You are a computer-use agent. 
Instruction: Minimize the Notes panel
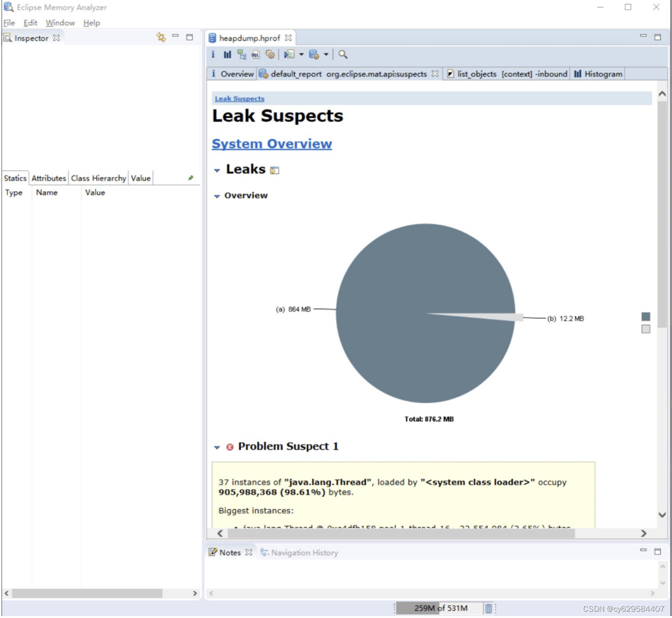click(x=643, y=550)
